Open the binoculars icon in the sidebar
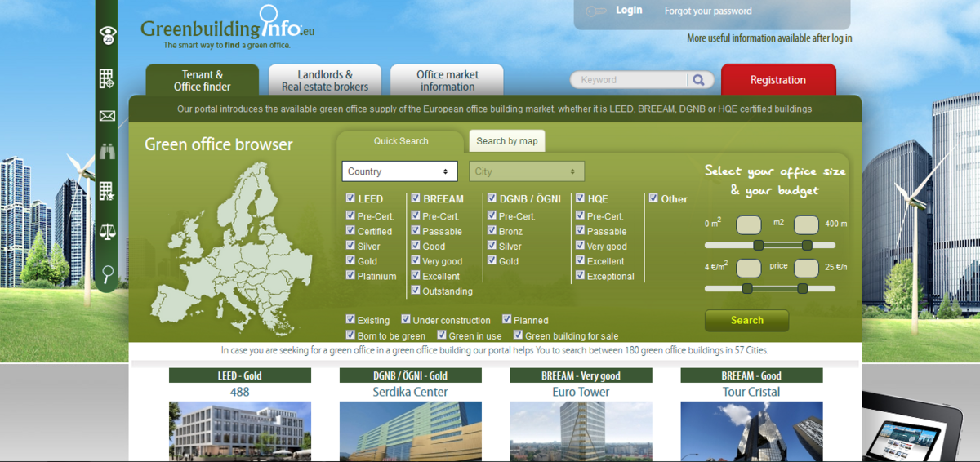Viewport: 980px width, 462px height. tap(107, 151)
